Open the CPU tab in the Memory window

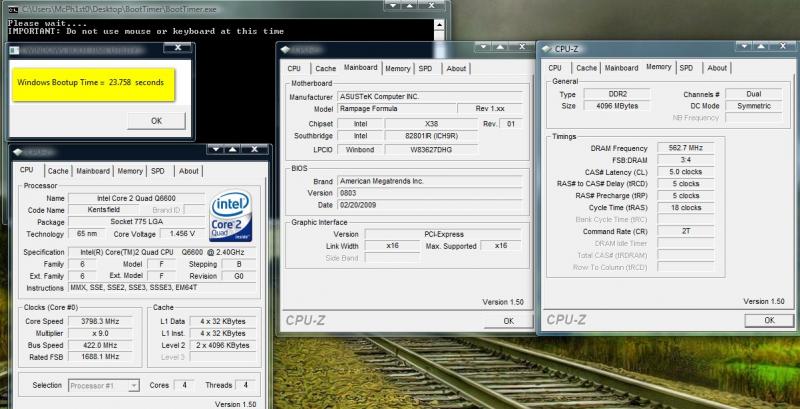[555, 68]
